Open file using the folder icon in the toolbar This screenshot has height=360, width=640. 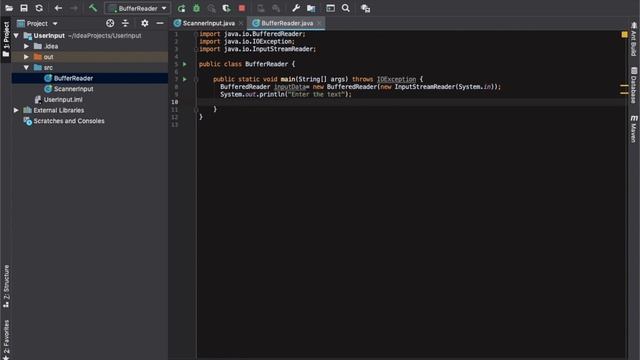coord(9,8)
